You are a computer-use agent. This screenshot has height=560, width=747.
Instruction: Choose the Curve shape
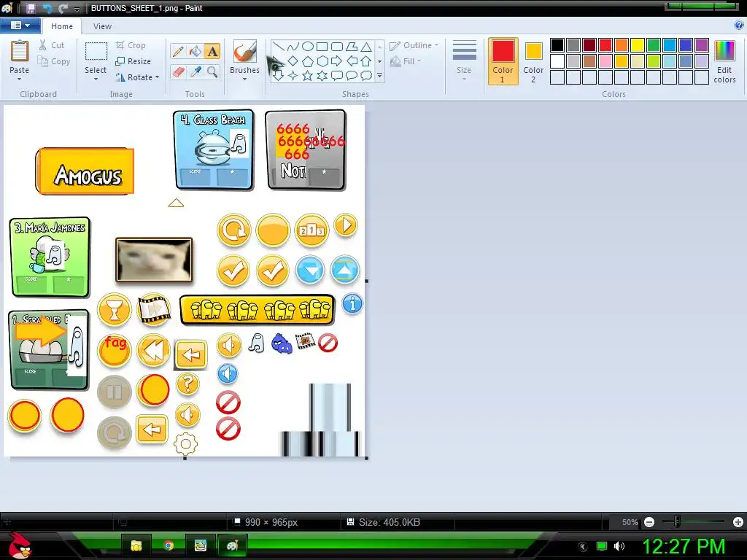click(x=293, y=46)
